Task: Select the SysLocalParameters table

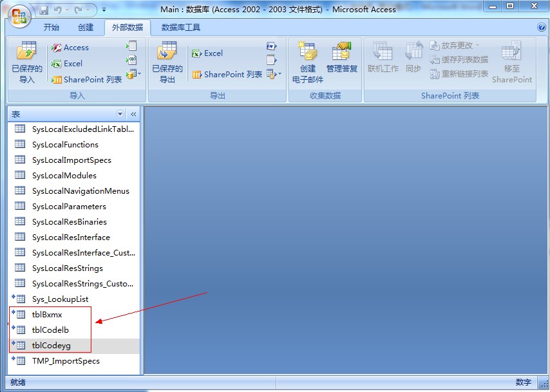Action: point(74,206)
